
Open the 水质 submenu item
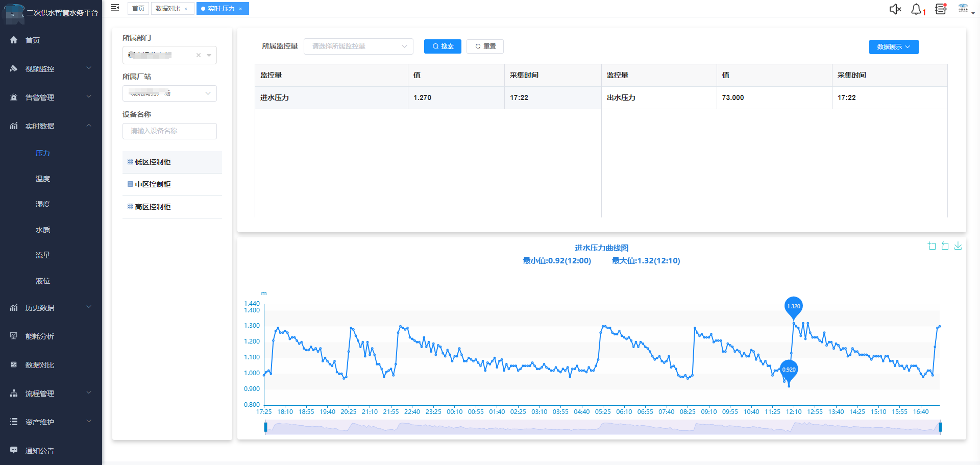pyautogui.click(x=43, y=230)
